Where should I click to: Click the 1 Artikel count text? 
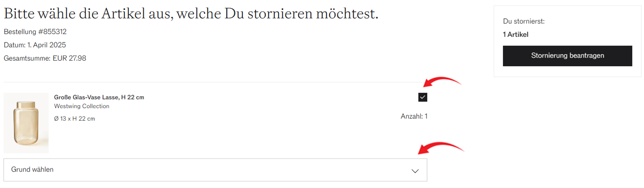click(516, 35)
